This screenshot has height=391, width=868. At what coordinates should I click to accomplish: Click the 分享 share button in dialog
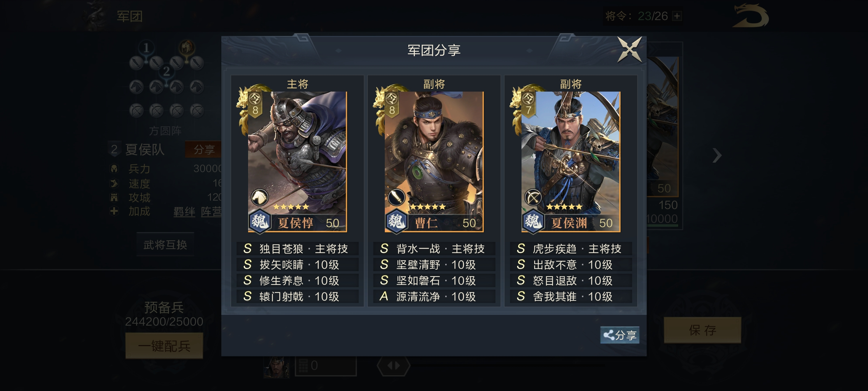(620, 335)
